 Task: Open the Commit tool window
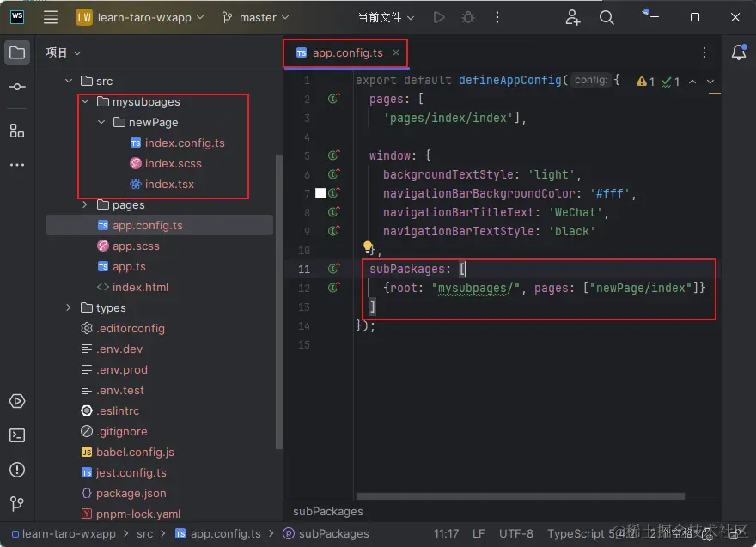(x=17, y=87)
